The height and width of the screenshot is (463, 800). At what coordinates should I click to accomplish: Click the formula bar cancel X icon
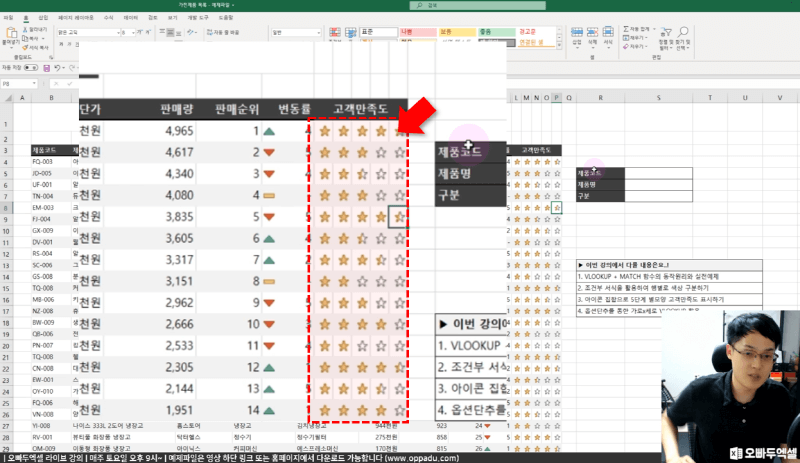56,83
